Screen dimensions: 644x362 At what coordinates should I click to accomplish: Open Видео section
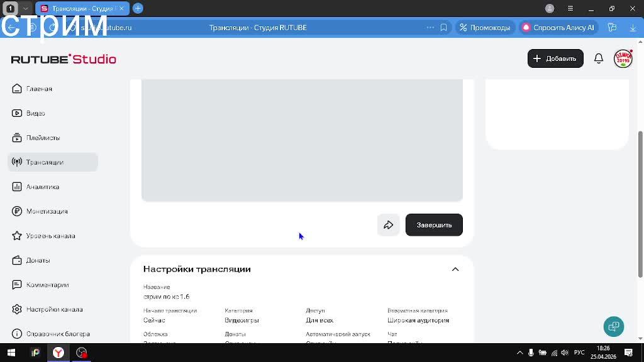36,113
